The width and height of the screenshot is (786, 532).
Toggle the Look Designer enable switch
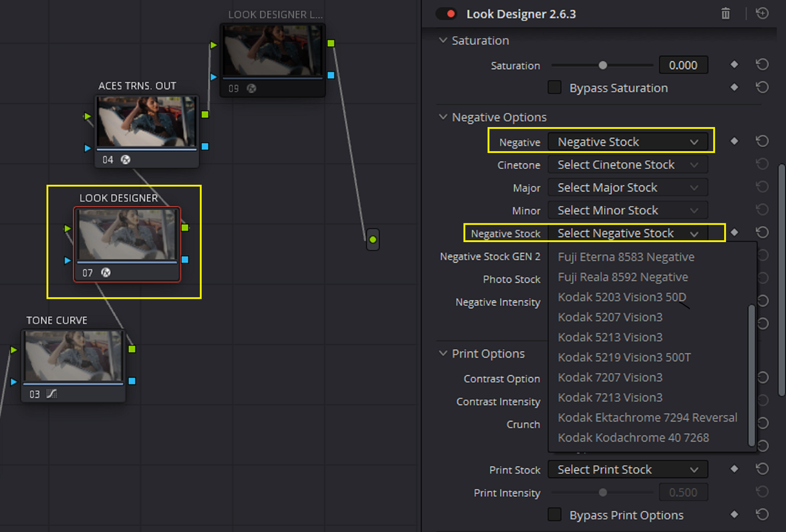tap(446, 13)
